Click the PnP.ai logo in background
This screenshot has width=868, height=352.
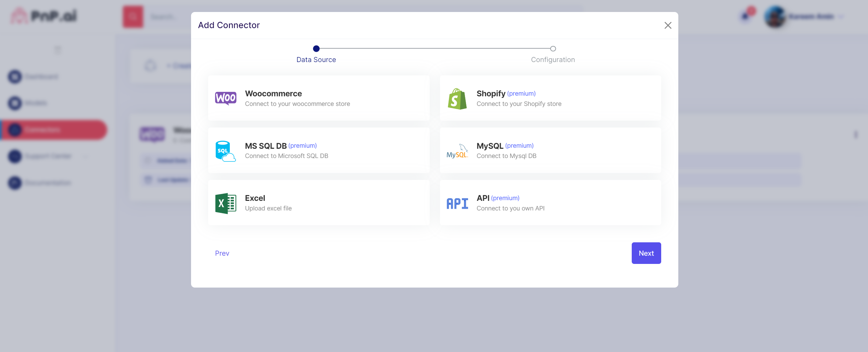[45, 16]
